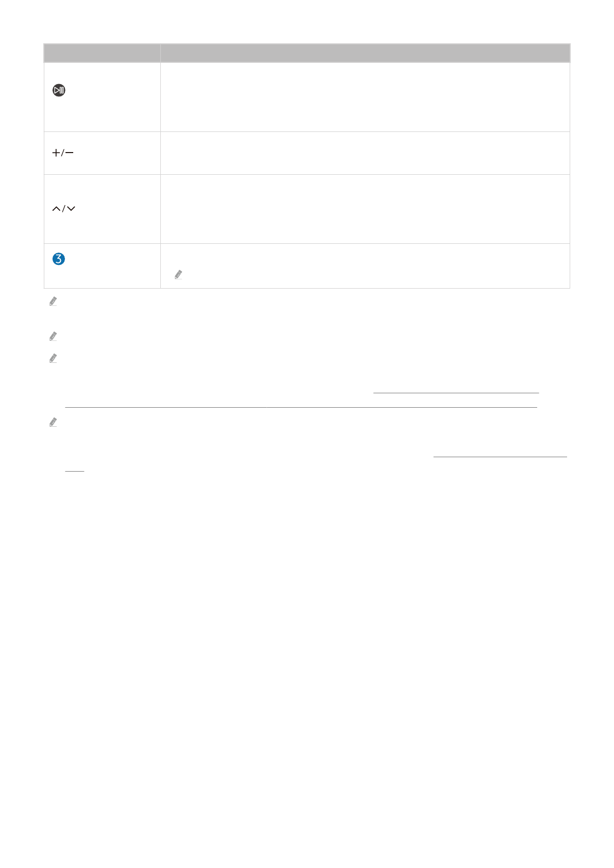Open the underlined link near the last note

(500, 456)
